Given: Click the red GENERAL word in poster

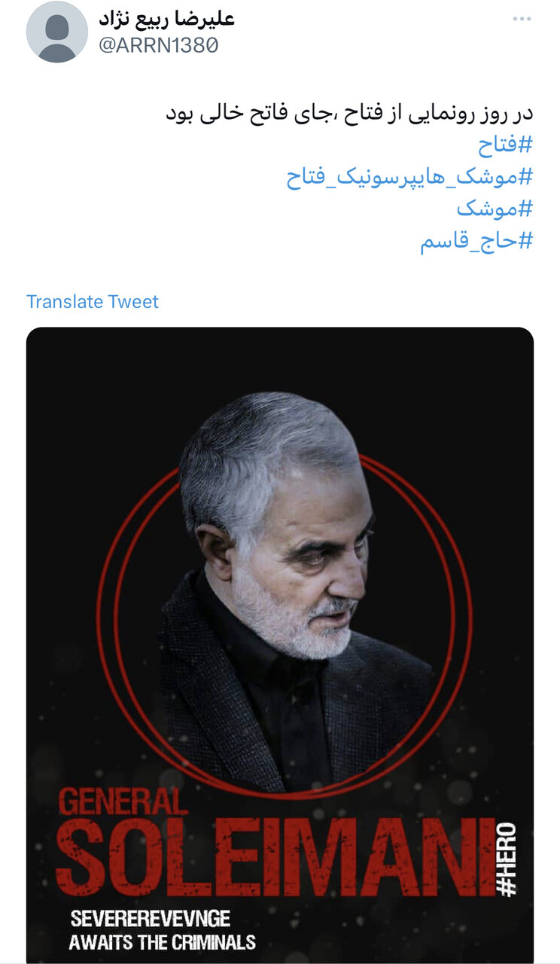Looking at the screenshot, I should tap(122, 801).
